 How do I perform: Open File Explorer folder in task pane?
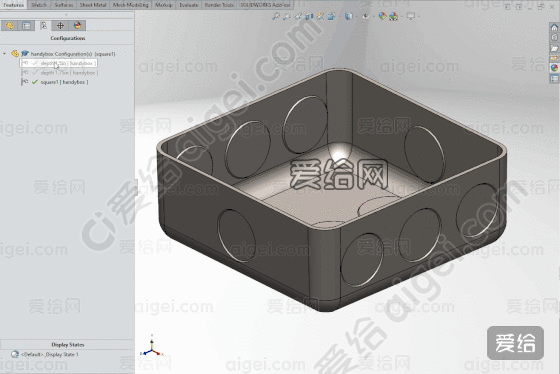click(554, 48)
